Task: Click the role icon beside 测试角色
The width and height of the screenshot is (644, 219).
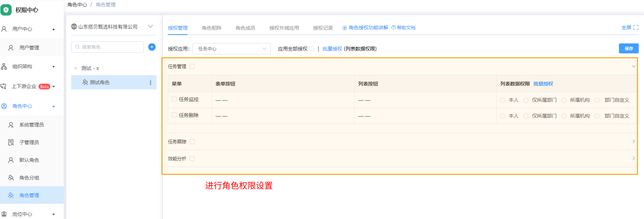Action: tap(85, 82)
